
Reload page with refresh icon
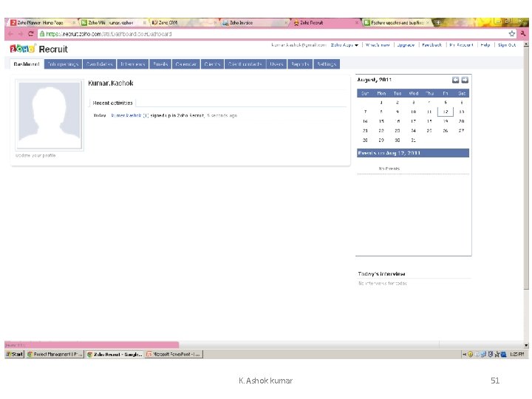pyautogui.click(x=31, y=34)
